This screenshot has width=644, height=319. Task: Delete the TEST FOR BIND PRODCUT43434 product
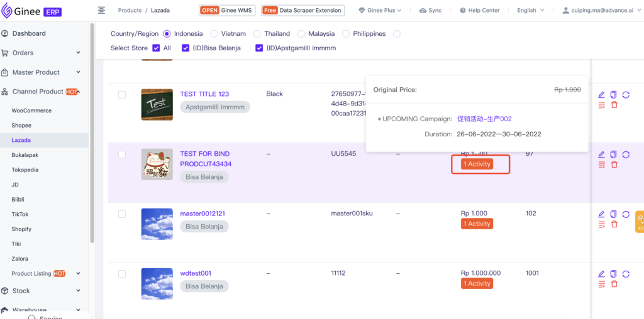614,165
